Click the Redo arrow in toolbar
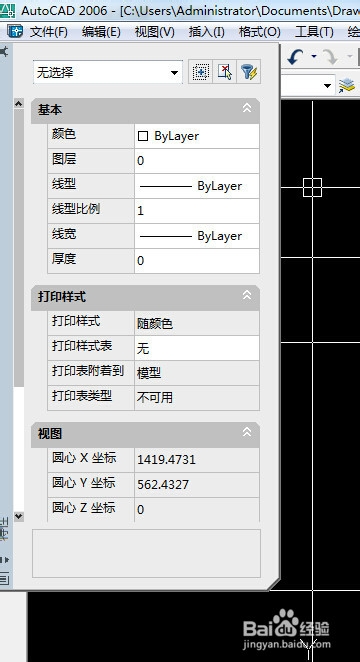Viewport: 360px width, 662px height. pyautogui.click(x=331, y=57)
